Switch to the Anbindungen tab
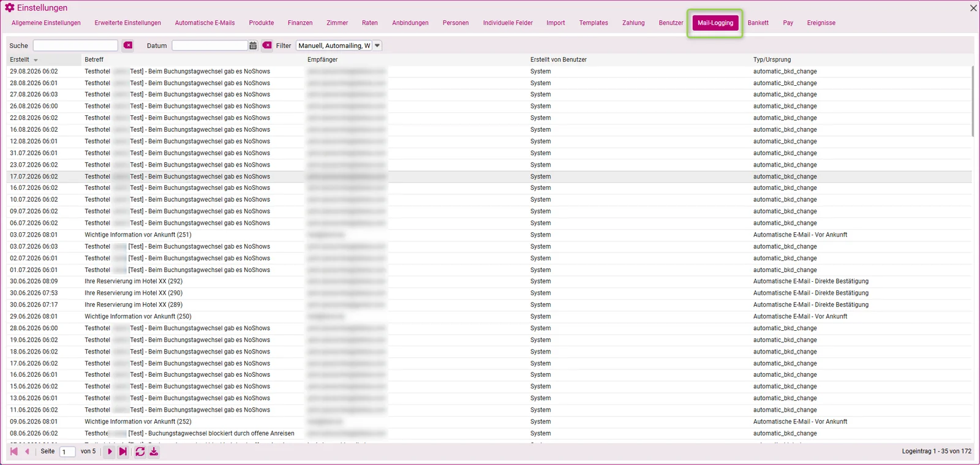 point(410,23)
